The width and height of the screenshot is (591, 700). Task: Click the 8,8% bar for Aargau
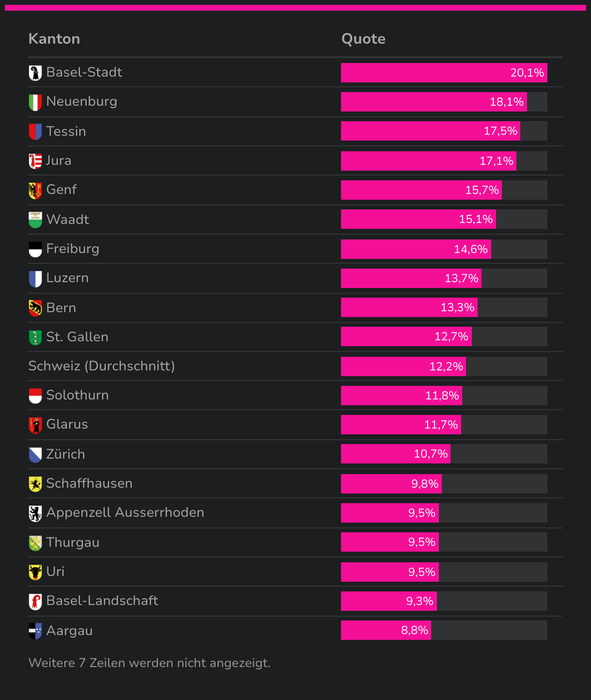point(386,630)
